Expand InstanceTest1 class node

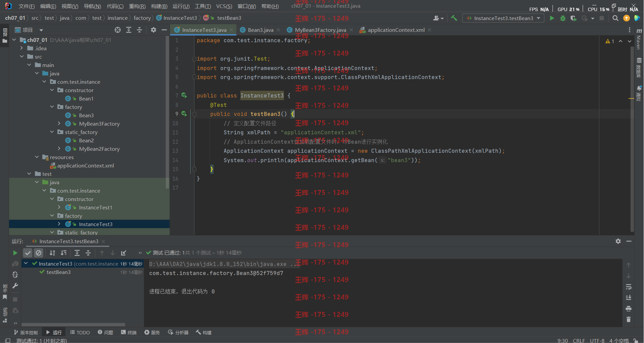pyautogui.click(x=59, y=207)
